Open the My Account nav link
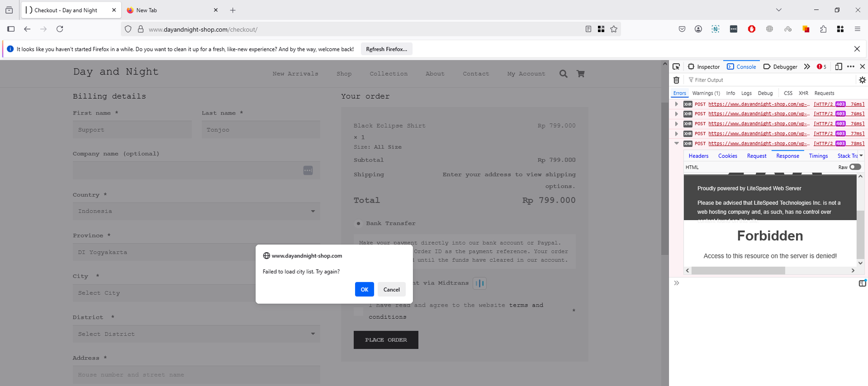The width and height of the screenshot is (868, 386). 526,74
